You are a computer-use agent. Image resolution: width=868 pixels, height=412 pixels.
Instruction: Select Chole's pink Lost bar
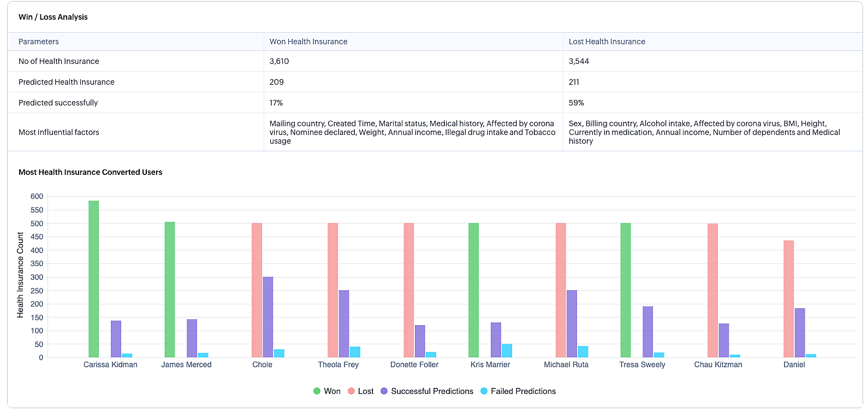coord(257,290)
